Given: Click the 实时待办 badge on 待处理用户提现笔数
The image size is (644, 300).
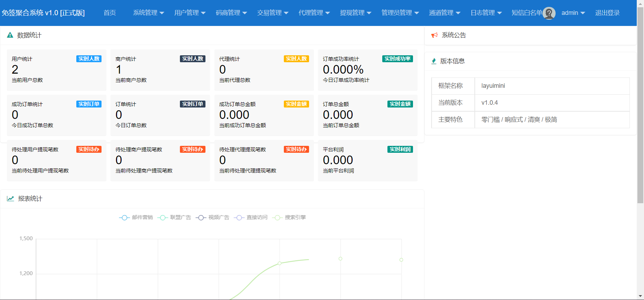Looking at the screenshot, I should pos(89,149).
